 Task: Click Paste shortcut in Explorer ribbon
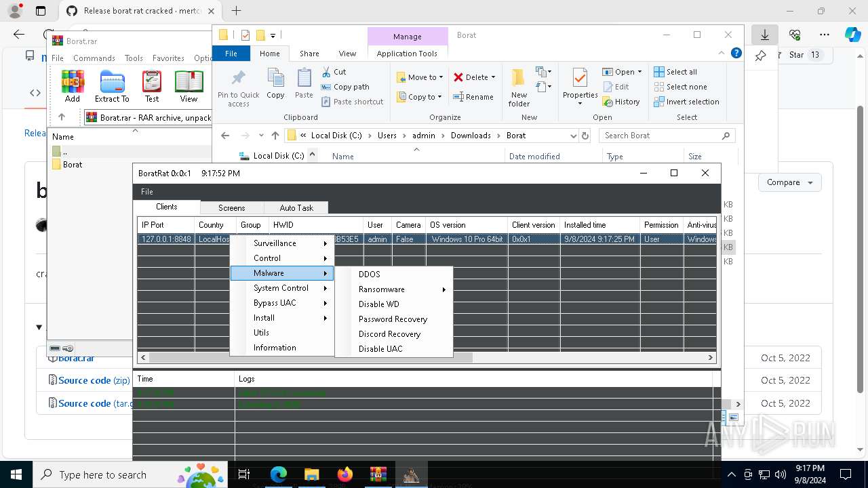[352, 102]
